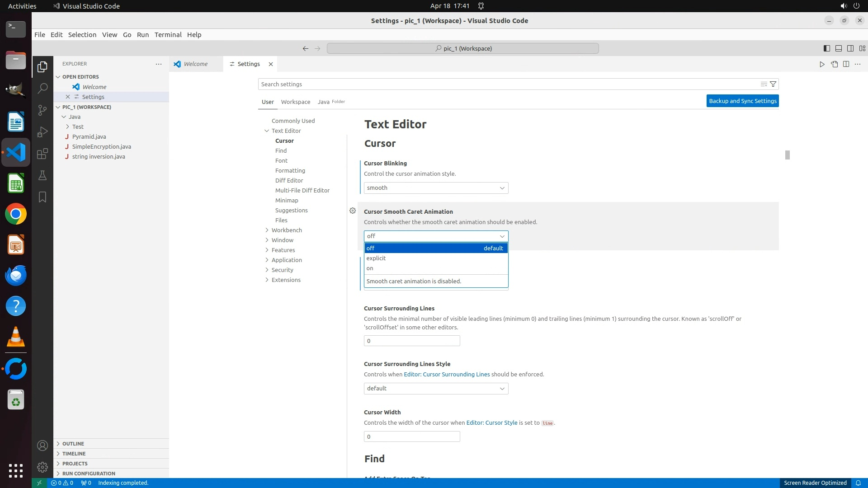Open the Testing flask icon view
868x488 pixels.
pyautogui.click(x=42, y=175)
